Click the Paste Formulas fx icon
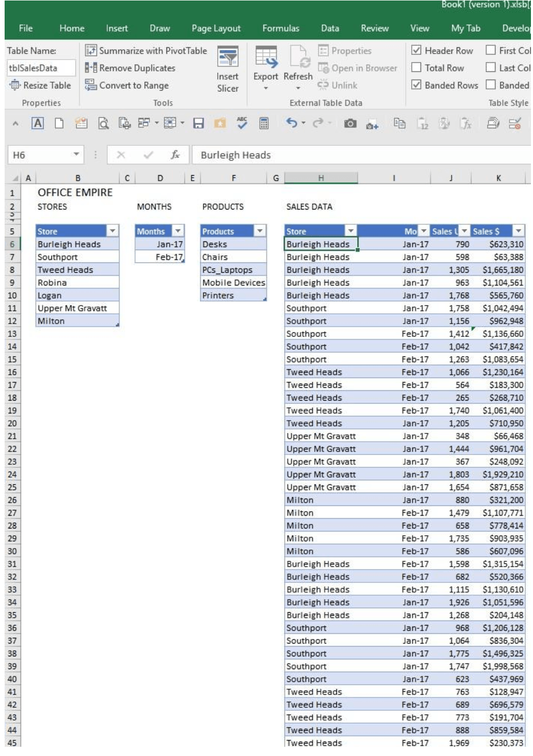 pyautogui.click(x=466, y=123)
